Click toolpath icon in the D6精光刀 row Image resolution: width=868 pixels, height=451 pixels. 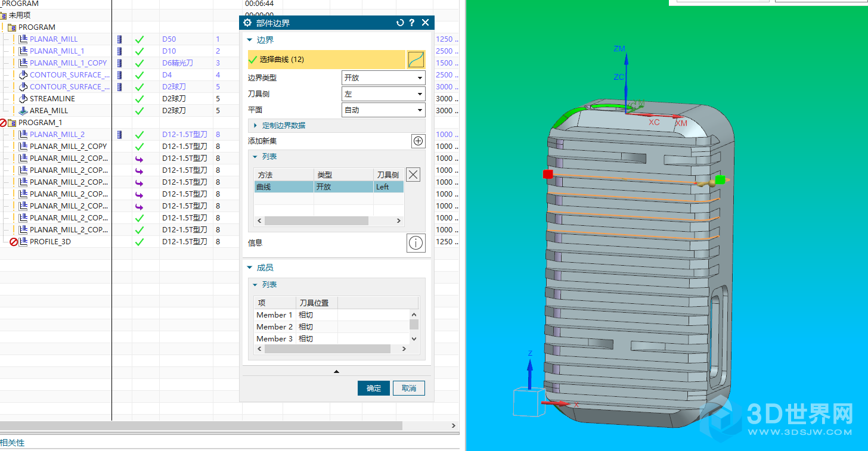point(119,63)
